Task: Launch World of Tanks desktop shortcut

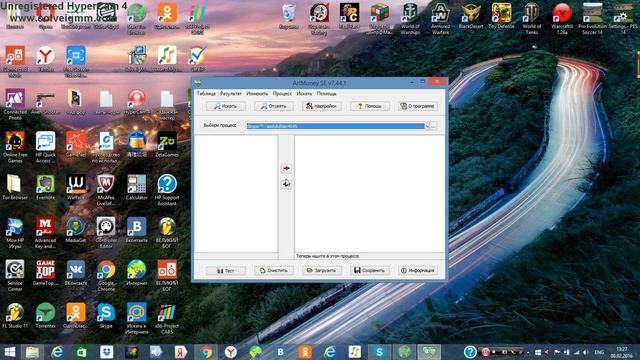Action: [531, 18]
